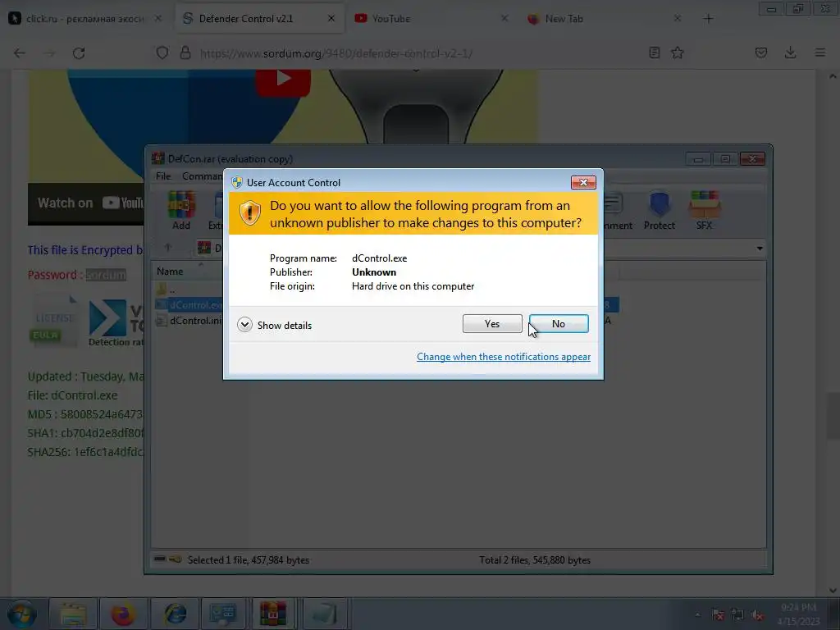Click the site padlock icon
This screenshot has width=840, height=630.
pyautogui.click(x=185, y=53)
